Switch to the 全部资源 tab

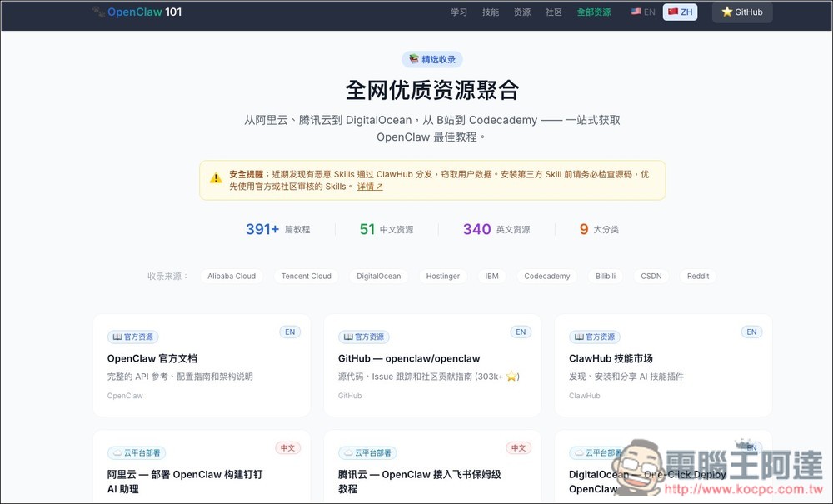pos(594,12)
